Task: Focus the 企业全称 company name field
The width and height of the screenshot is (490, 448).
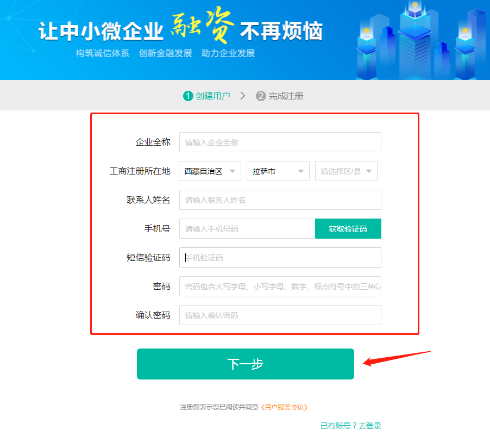Action: 280,142
